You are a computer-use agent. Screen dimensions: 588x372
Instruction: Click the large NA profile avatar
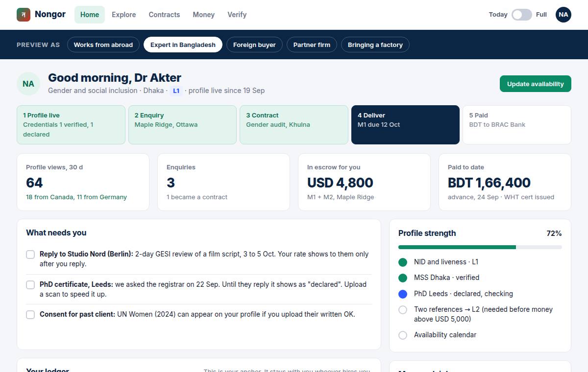click(x=28, y=84)
